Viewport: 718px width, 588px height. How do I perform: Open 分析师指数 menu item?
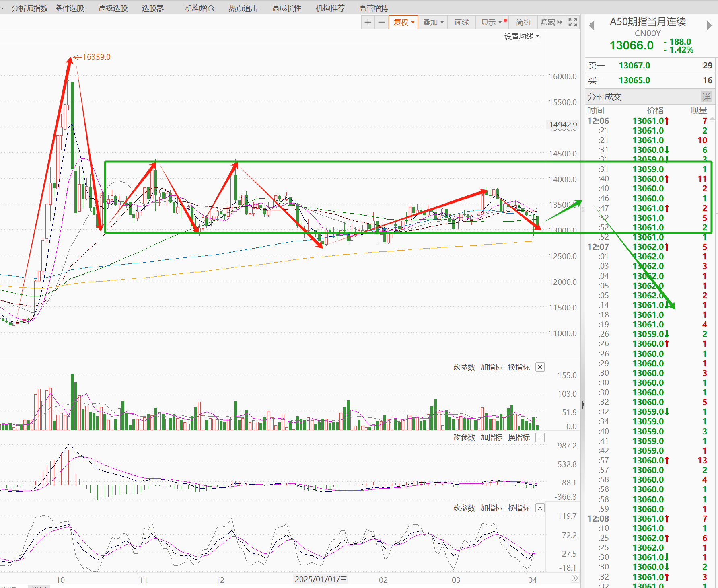[30, 8]
